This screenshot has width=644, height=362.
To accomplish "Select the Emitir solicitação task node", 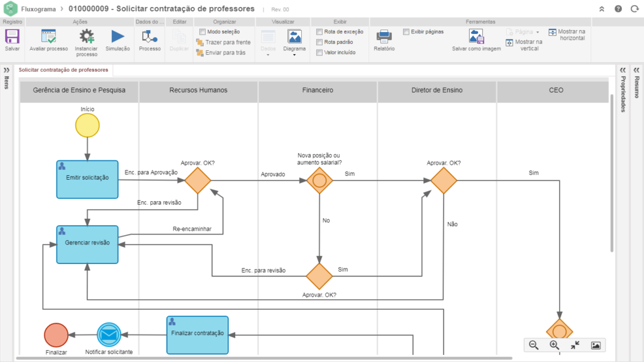I will [x=87, y=178].
